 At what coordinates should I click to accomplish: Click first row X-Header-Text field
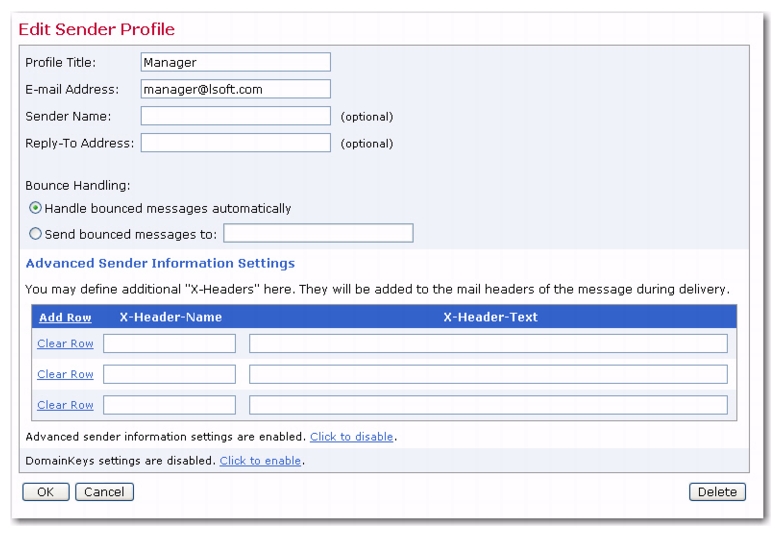click(x=488, y=344)
